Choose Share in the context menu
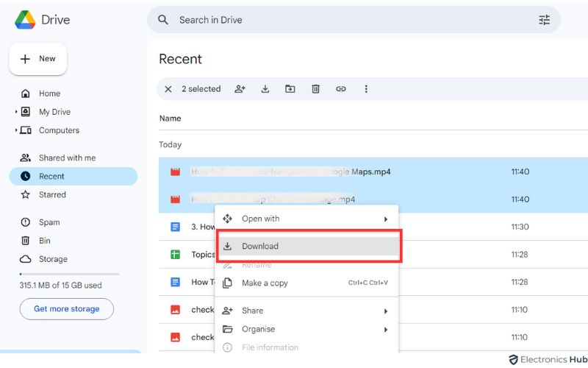 tap(306, 311)
